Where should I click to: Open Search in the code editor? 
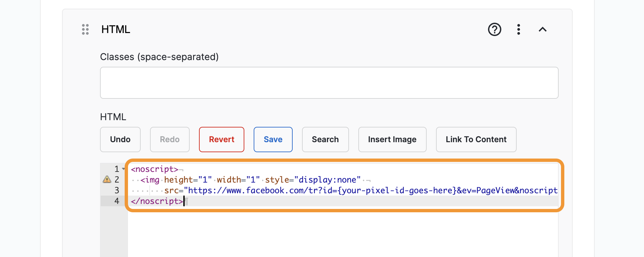325,140
